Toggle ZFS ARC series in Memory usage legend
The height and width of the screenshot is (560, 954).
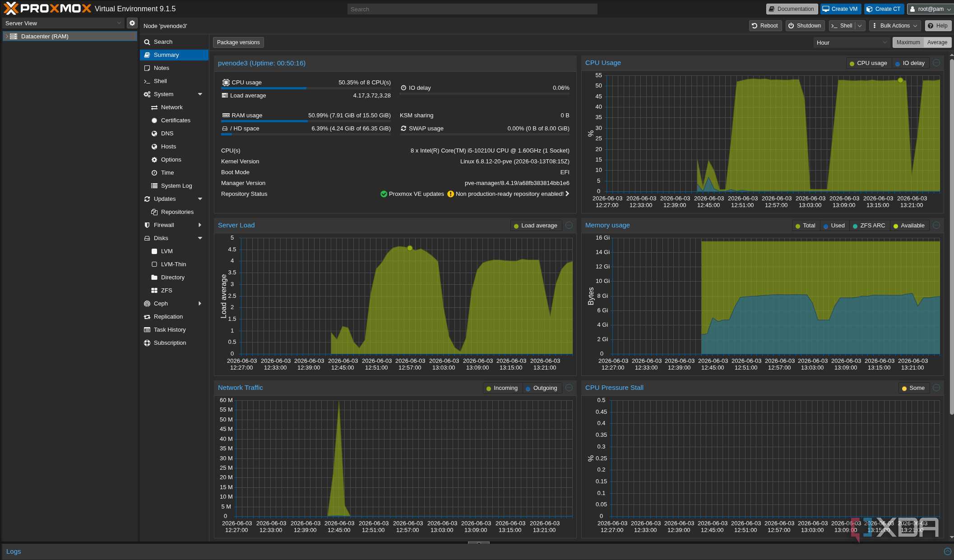click(869, 226)
